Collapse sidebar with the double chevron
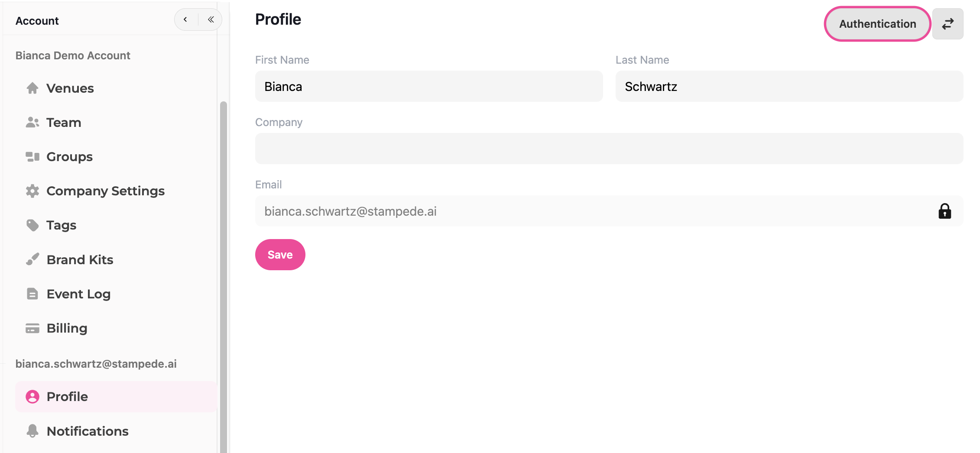The height and width of the screenshot is (453, 980). [x=211, y=19]
